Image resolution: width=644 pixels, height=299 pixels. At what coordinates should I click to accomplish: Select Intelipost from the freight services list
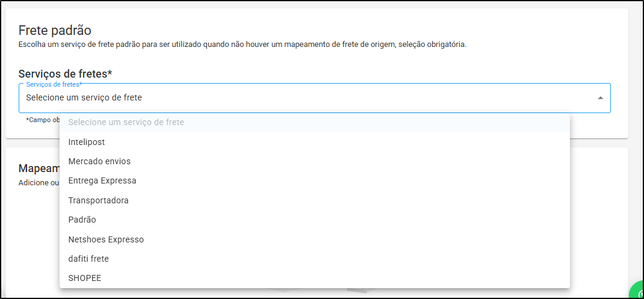click(x=315, y=142)
